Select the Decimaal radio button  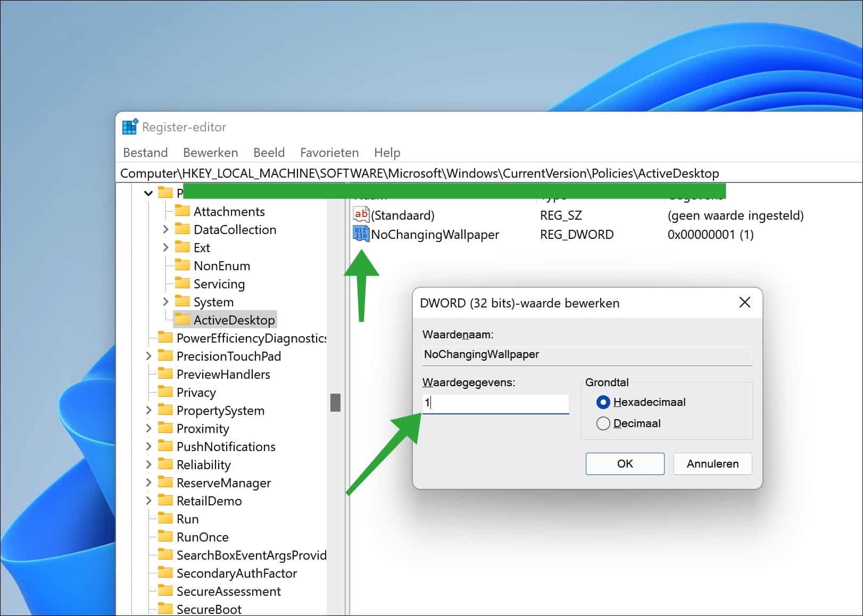tap(603, 423)
